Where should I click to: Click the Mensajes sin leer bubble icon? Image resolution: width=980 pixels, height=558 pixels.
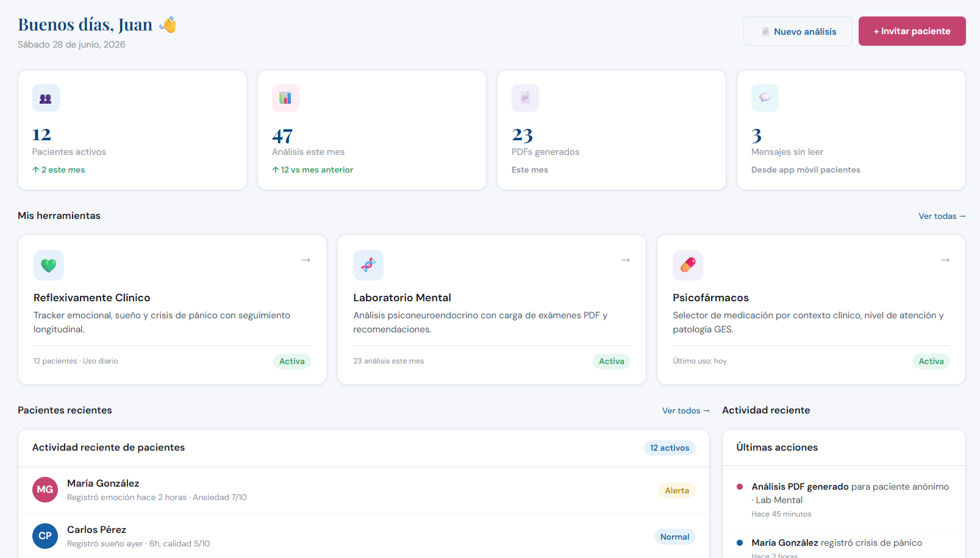pos(765,98)
